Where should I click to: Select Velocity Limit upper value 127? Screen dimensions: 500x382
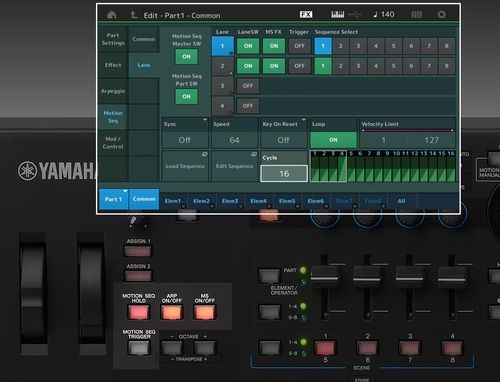coord(432,140)
